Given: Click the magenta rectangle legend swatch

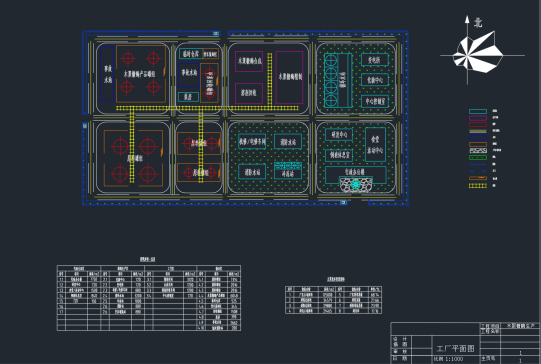Looking at the screenshot, I should point(478,118).
